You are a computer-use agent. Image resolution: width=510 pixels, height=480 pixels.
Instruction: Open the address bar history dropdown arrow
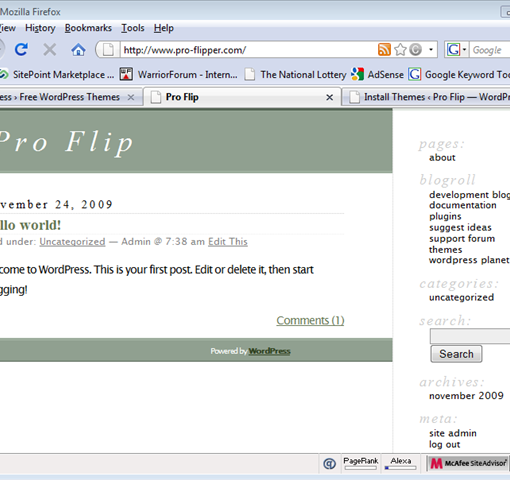431,50
